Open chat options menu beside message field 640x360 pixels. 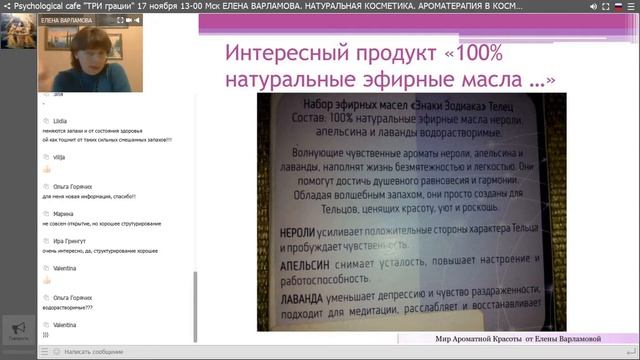[x=44, y=351]
